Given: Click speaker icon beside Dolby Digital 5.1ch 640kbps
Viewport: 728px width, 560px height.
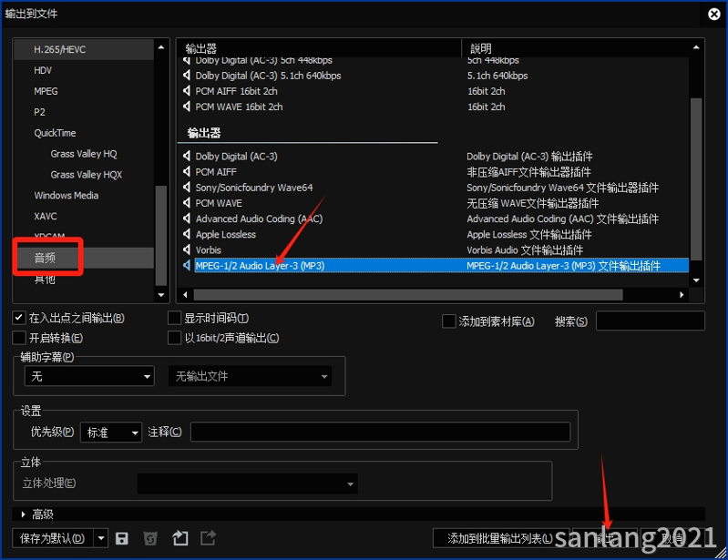Looking at the screenshot, I should coord(187,76).
